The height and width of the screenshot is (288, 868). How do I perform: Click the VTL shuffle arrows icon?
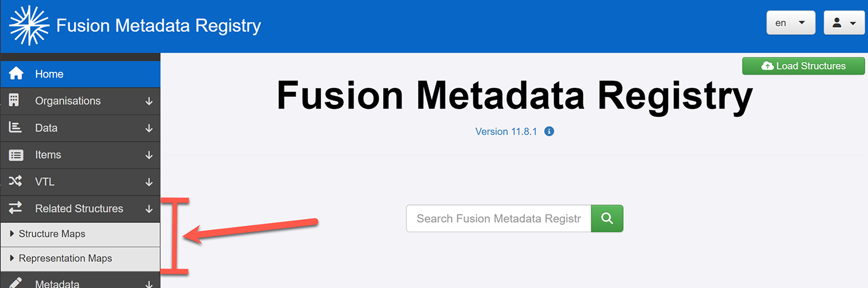tap(15, 181)
